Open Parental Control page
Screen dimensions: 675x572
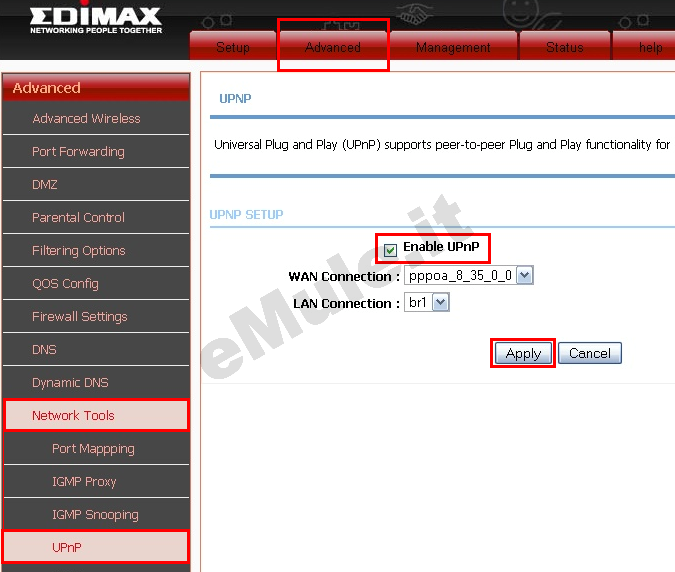(x=96, y=218)
